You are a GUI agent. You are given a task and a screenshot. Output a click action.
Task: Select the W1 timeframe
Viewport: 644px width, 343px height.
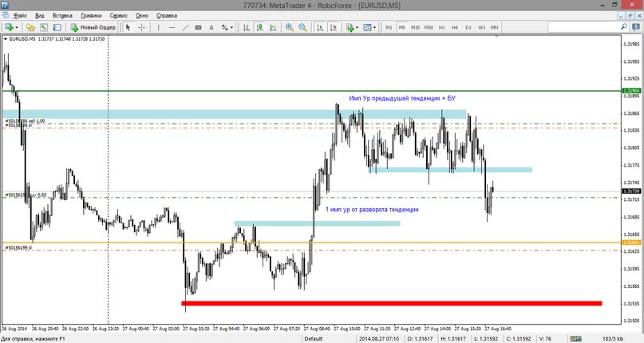481,27
